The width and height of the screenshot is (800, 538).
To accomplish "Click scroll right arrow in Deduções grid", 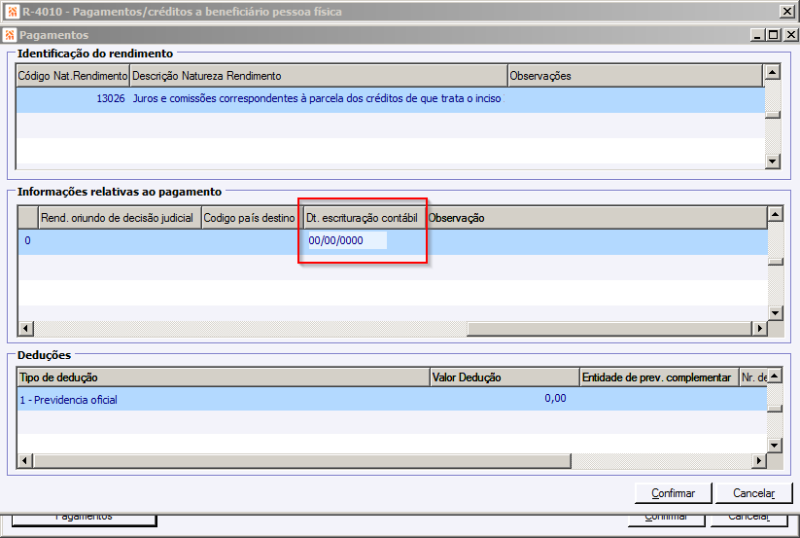I will pos(759,461).
